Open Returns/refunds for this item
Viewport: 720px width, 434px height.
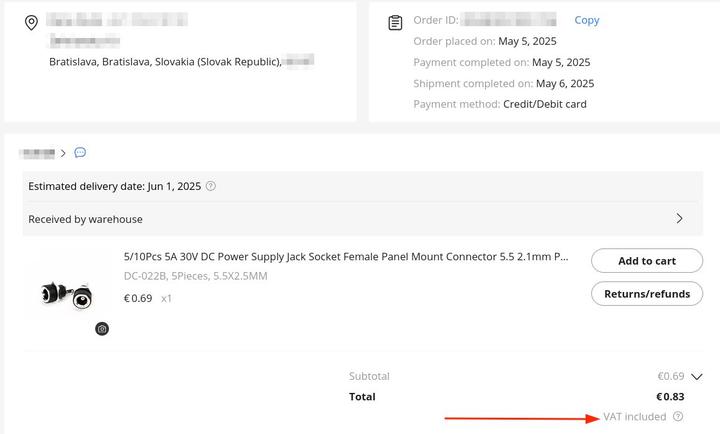point(647,294)
